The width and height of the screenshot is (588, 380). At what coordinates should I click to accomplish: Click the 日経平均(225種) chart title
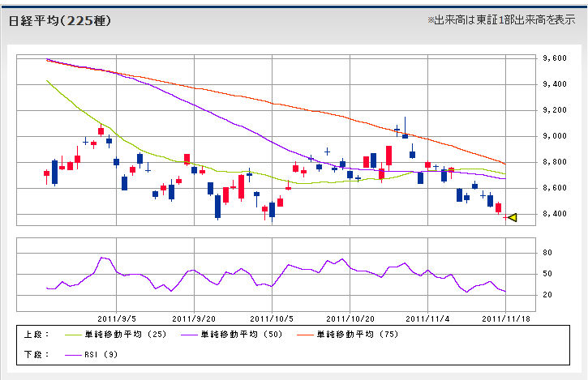[60, 20]
